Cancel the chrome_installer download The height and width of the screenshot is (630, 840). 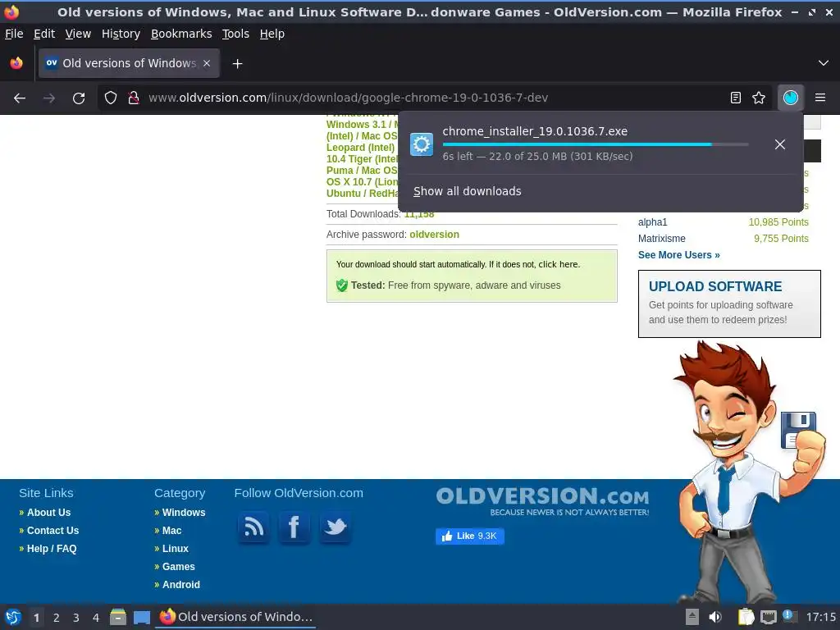pos(780,144)
